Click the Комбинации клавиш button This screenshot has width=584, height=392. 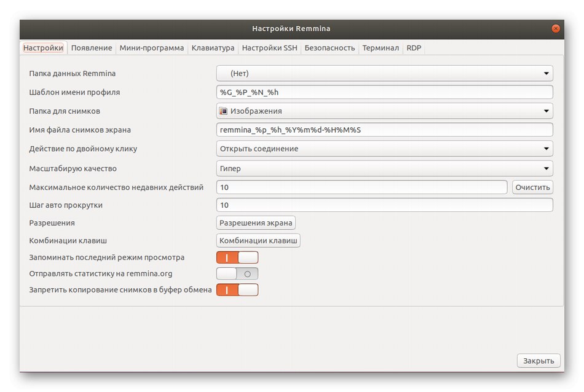click(x=258, y=241)
